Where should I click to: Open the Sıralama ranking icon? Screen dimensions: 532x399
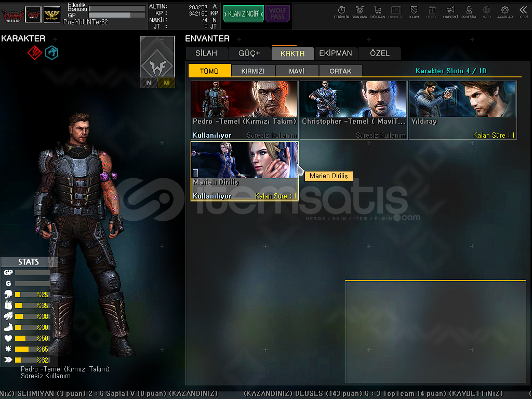[x=360, y=12]
